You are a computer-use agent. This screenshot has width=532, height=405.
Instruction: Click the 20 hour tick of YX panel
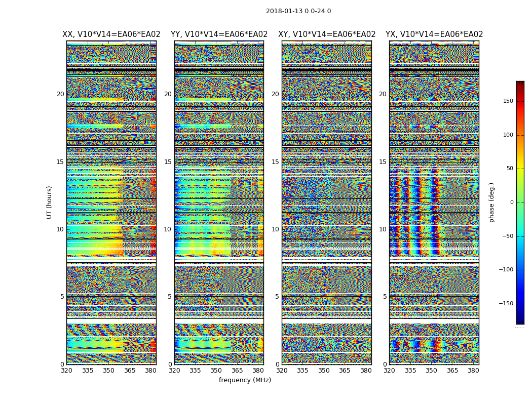tap(383, 94)
